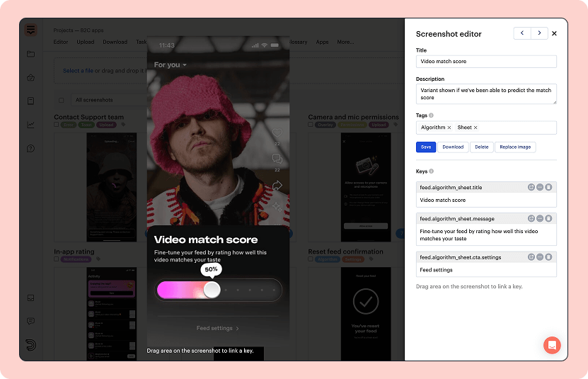The image size is (588, 379).
Task: Click the info icon next to Keys
Action: [431, 171]
